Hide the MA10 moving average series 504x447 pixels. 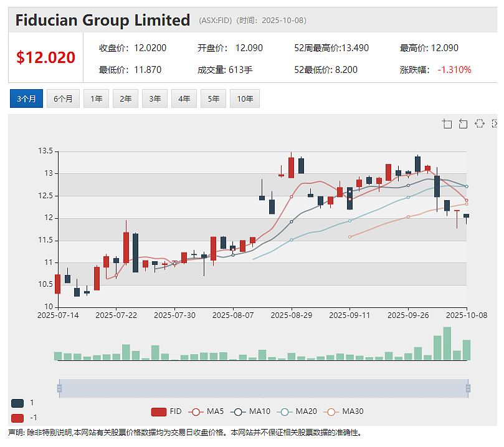click(250, 411)
